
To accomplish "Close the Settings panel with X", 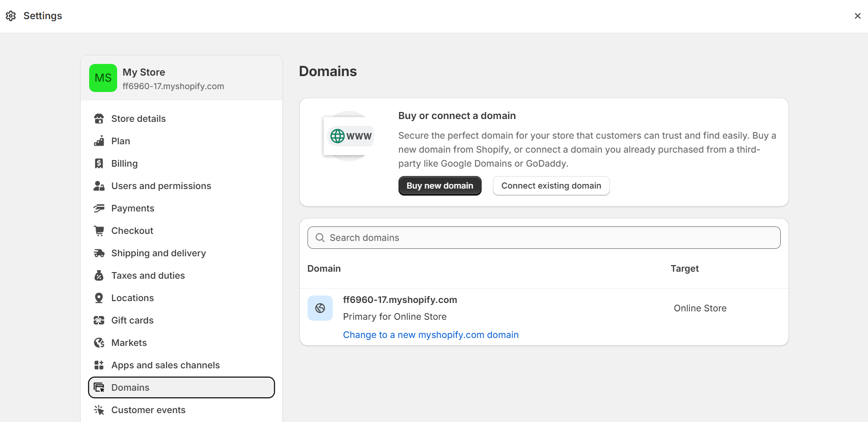I will (857, 16).
